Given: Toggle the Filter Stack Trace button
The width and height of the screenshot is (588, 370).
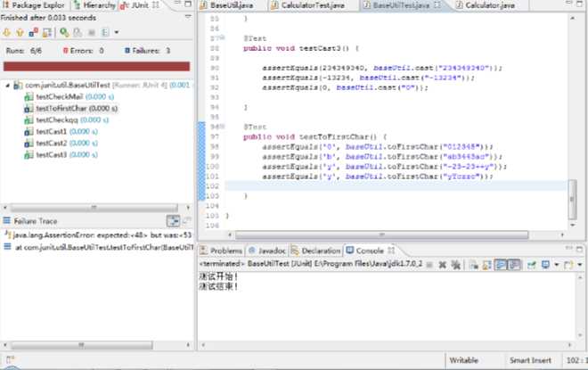Looking at the screenshot, I should [x=173, y=220].
